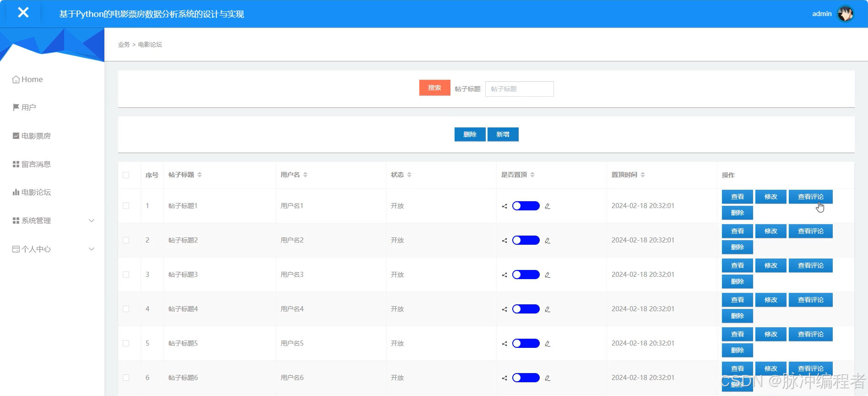The height and width of the screenshot is (396, 868).
Task: Toggle the 置顶 switch for 帖子标题4
Action: (526, 309)
